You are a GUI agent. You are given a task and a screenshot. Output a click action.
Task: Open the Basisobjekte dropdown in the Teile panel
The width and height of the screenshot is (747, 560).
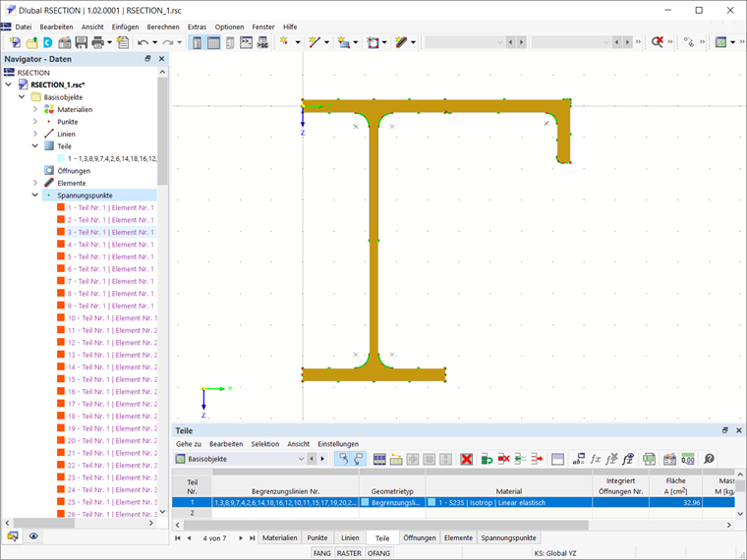coord(301,459)
